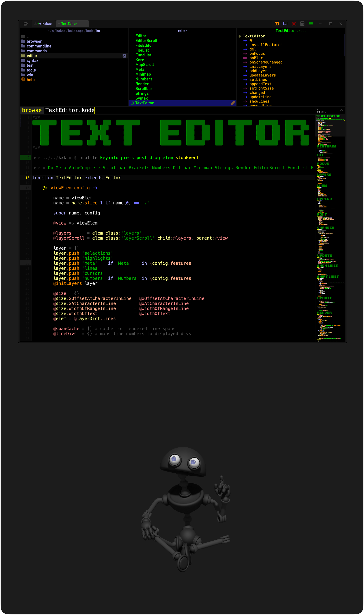Switch to the TextEditor tab
Screen dimensions: 364x615
tap(72, 24)
